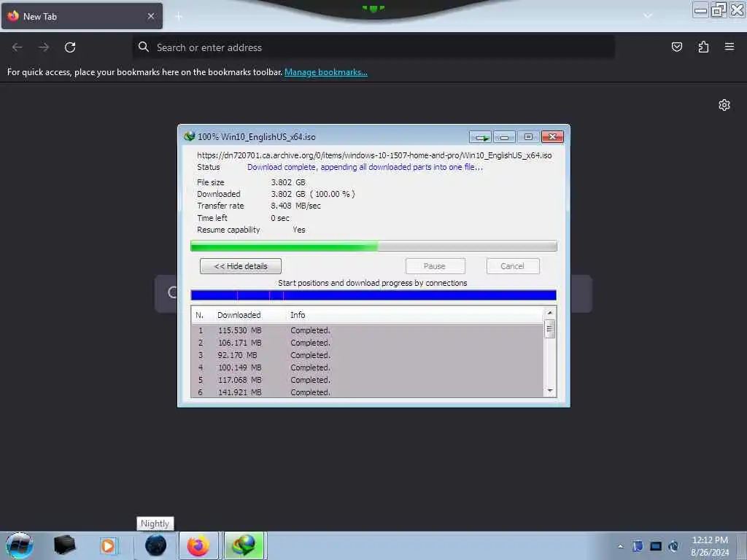Click the 8.408 MB/sec transfer rate value
The width and height of the screenshot is (747, 560).
coord(296,206)
